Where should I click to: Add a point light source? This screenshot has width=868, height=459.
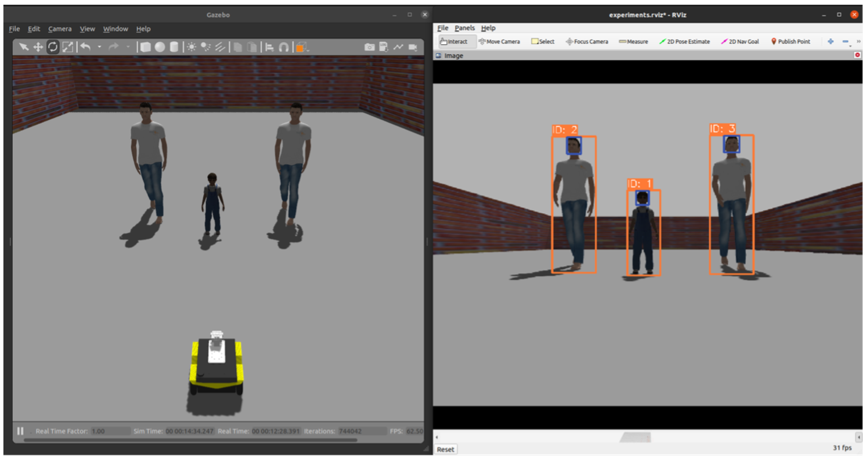coord(191,47)
